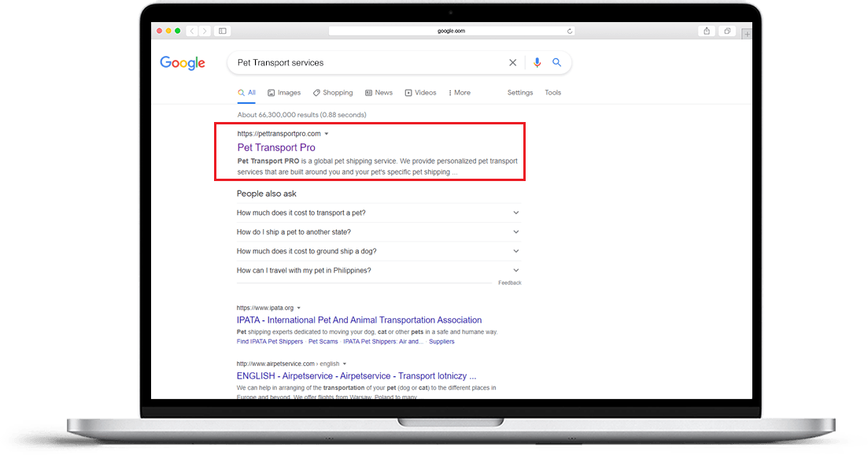Click the Safari back arrow

(192, 31)
